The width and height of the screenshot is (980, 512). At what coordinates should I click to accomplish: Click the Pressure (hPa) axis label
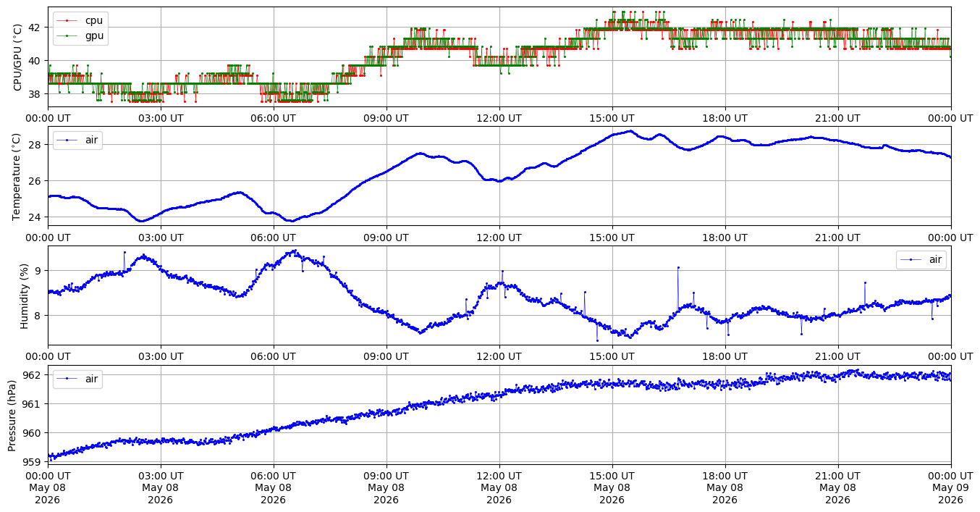coord(12,415)
